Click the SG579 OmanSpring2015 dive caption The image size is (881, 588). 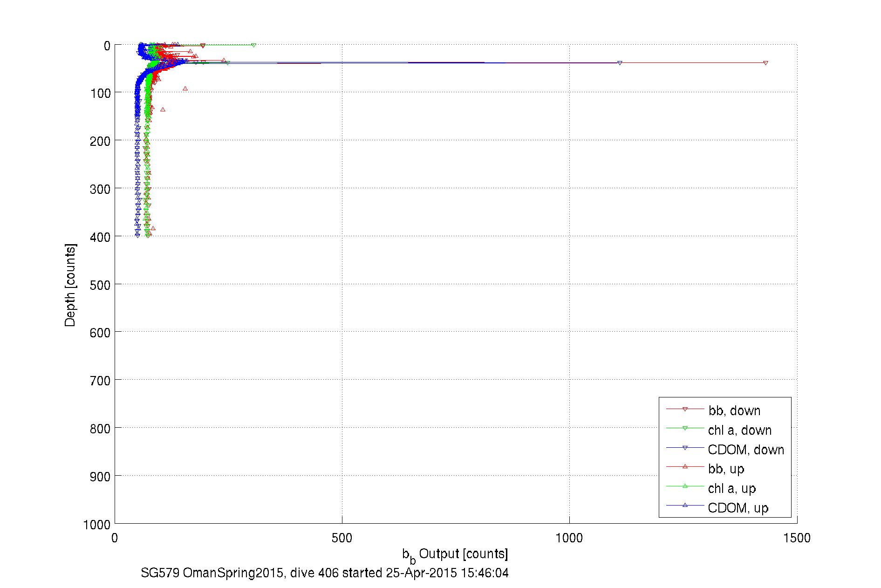coord(325,573)
